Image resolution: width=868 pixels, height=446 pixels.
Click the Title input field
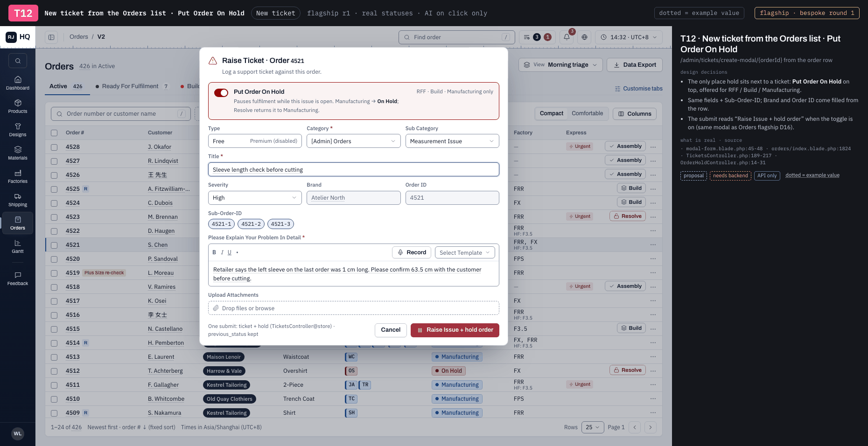click(x=353, y=169)
